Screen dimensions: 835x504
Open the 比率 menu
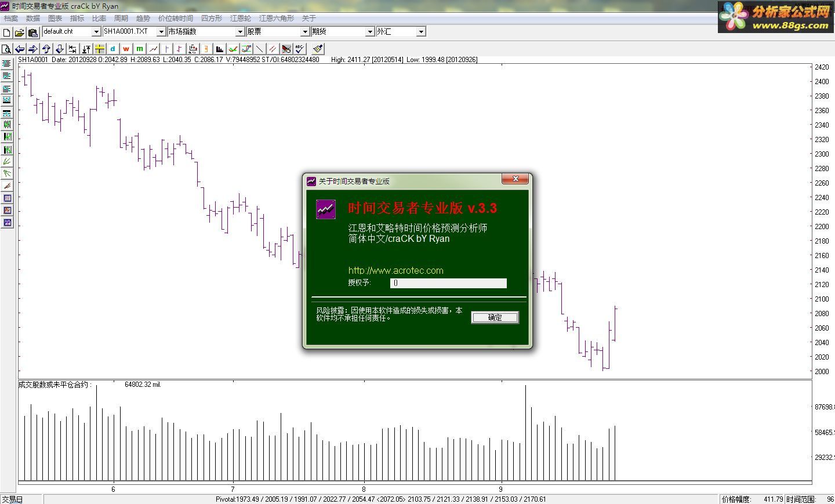pos(99,19)
